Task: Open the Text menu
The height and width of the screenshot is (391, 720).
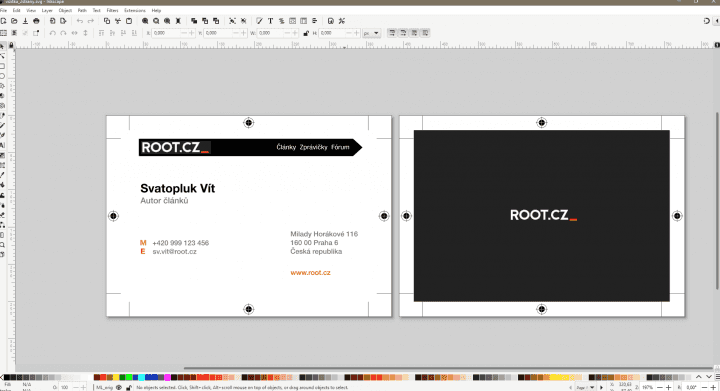Action: [x=96, y=10]
